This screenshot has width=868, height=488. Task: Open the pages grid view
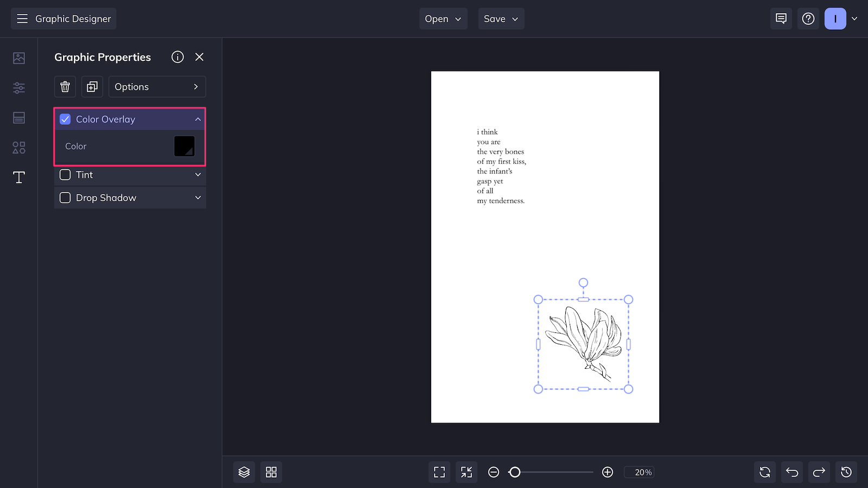(x=271, y=472)
